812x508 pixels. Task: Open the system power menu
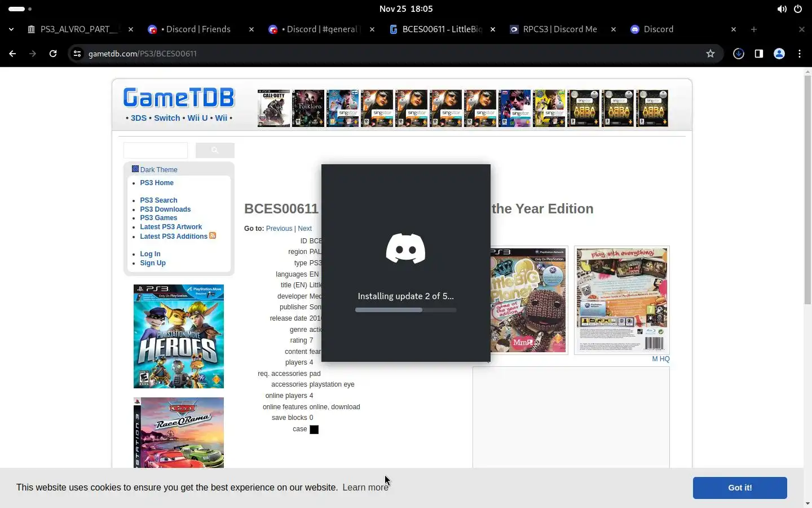tap(798, 9)
